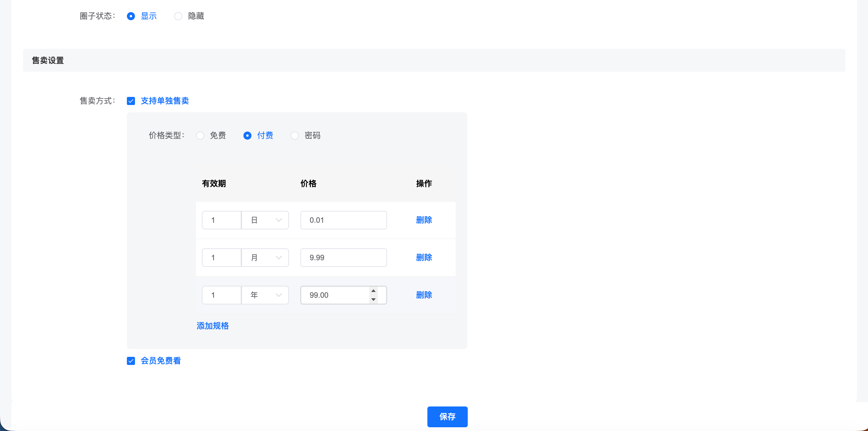Uncheck 支持单独售卖 checkbox

[131, 101]
